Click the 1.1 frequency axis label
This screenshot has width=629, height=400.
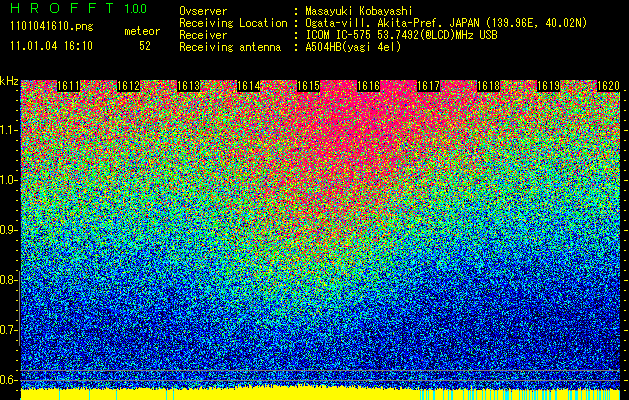click(8, 130)
